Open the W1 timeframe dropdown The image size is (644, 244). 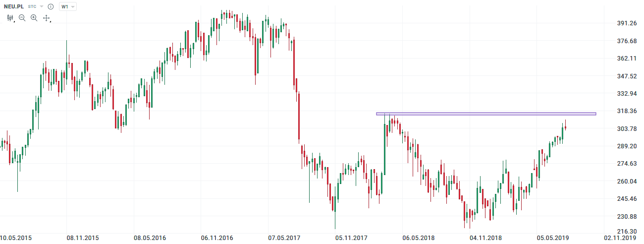(x=67, y=7)
